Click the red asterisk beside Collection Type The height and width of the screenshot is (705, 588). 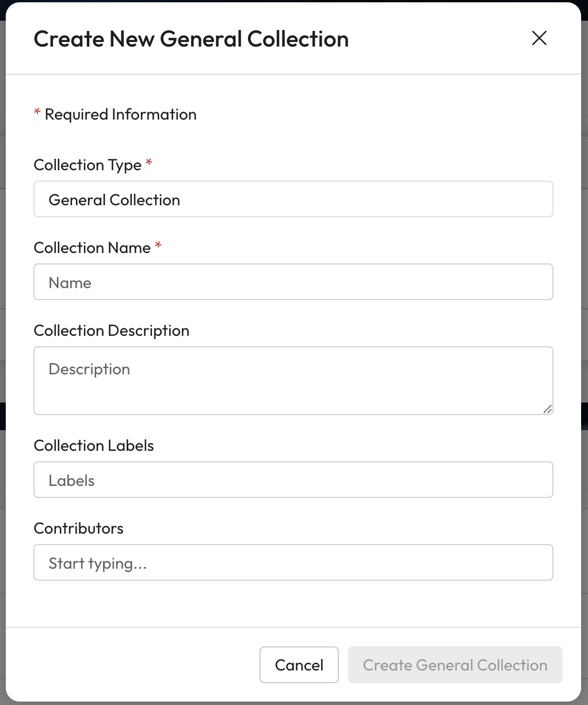(x=149, y=163)
